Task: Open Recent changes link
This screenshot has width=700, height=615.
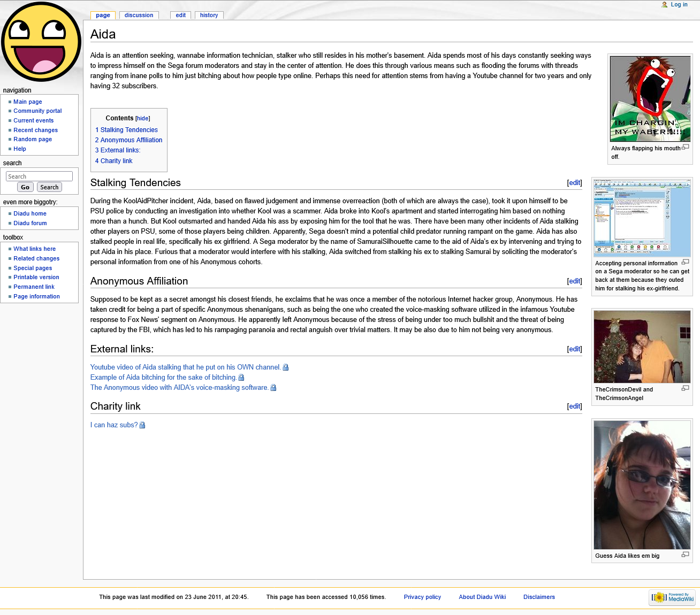Action: point(36,130)
